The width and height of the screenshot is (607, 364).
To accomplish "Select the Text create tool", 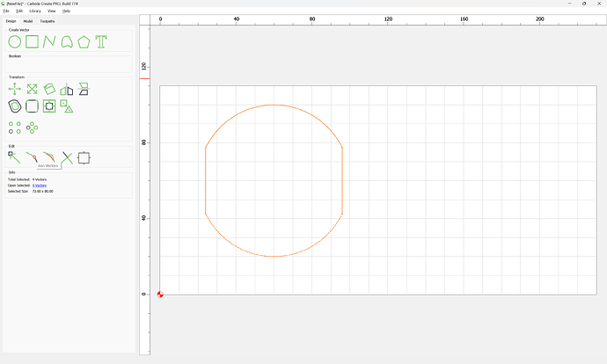I will (101, 42).
